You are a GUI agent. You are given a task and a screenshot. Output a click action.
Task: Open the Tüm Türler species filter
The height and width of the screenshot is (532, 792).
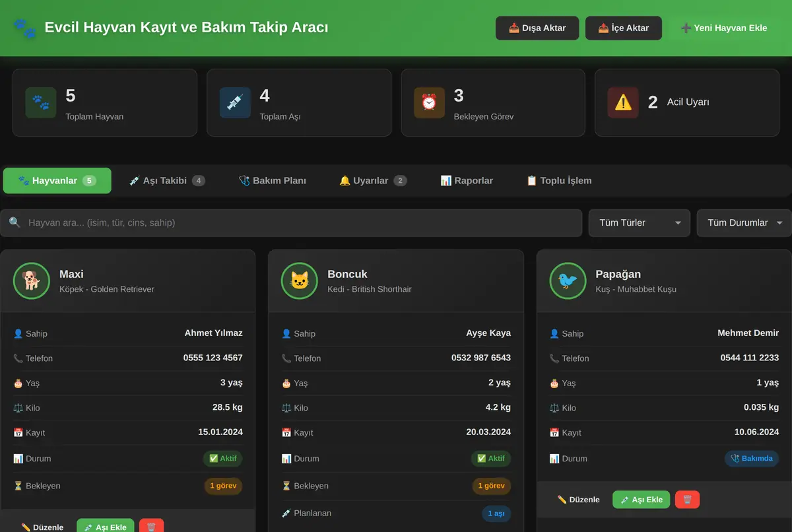click(x=640, y=223)
